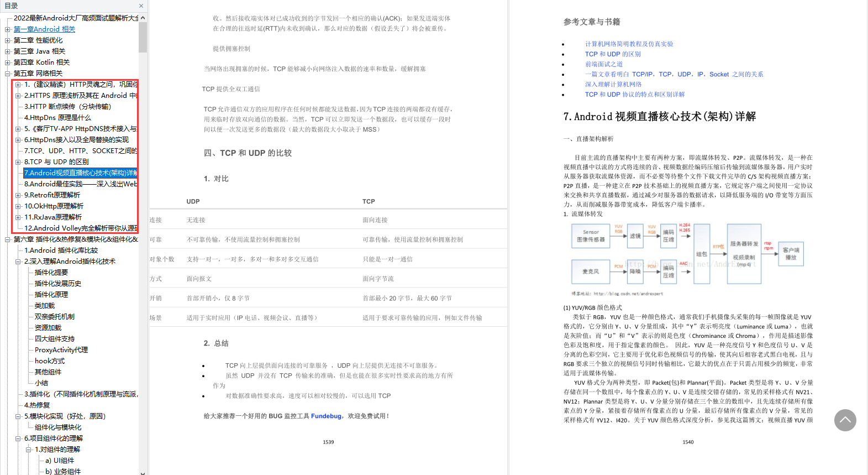The image size is (868, 475).
Task: Open 3.HTTP 断点续传 (分块传输) entry
Action: tap(67, 107)
